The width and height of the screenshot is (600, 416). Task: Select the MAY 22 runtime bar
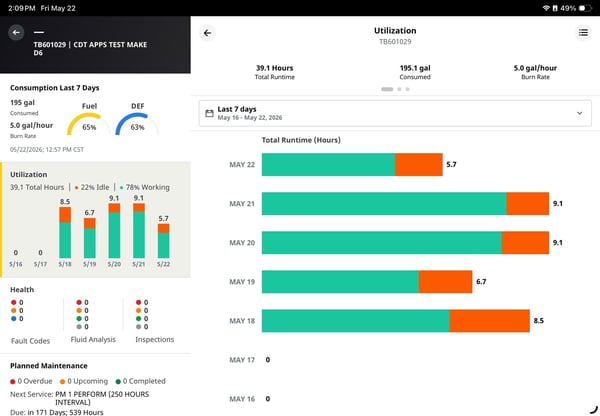point(352,165)
